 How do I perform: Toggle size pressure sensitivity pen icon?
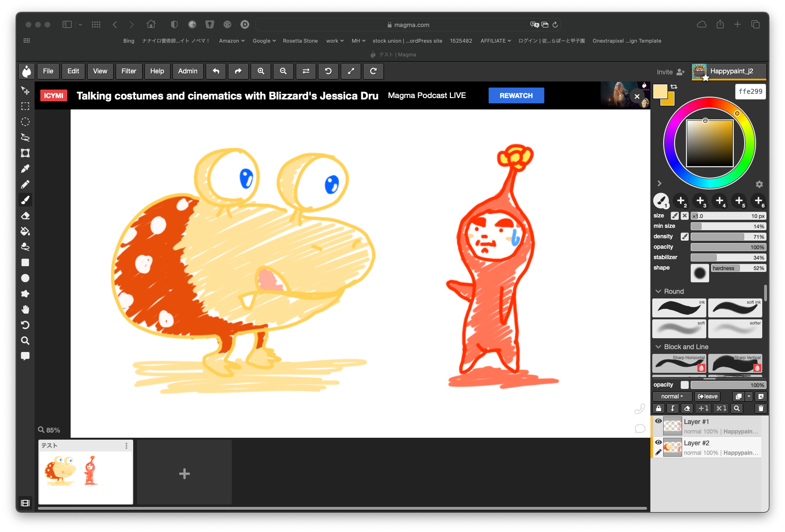tap(675, 216)
